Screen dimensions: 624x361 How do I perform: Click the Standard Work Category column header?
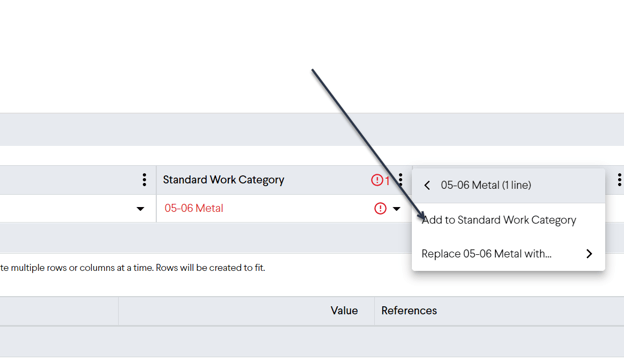(224, 180)
